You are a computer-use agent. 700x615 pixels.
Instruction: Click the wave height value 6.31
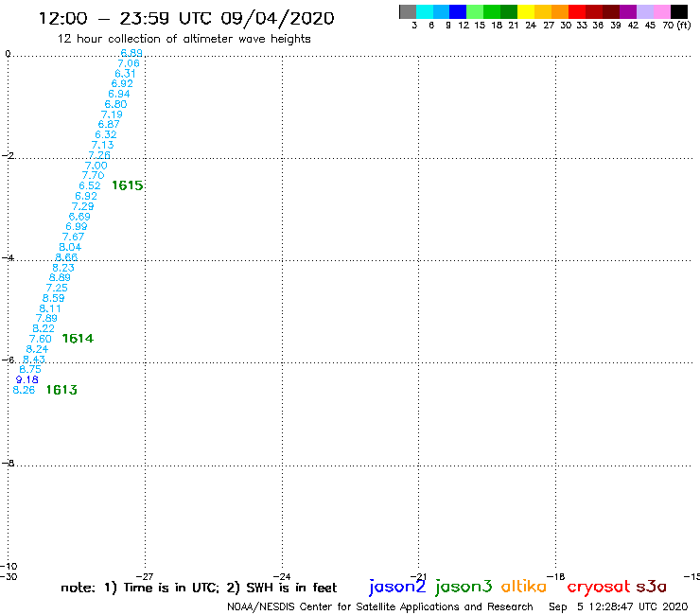tap(125, 74)
